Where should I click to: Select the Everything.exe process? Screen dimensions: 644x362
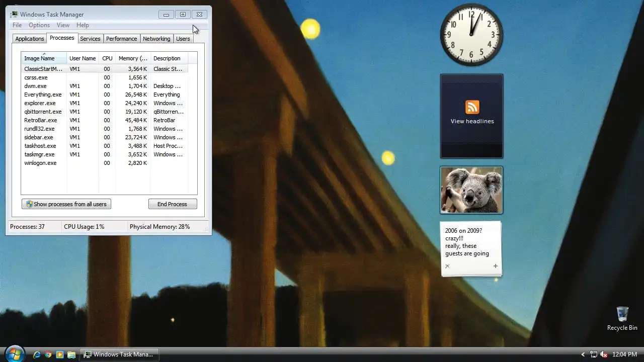105,95
